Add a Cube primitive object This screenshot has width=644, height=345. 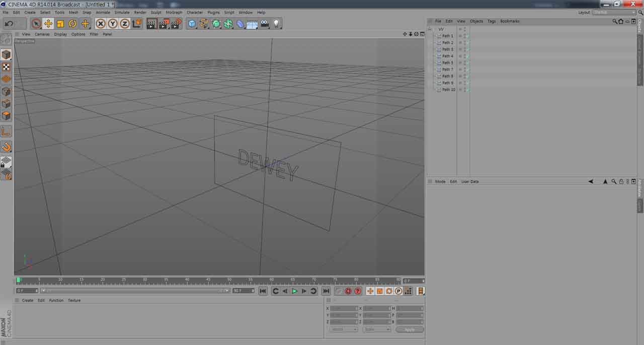click(x=192, y=24)
